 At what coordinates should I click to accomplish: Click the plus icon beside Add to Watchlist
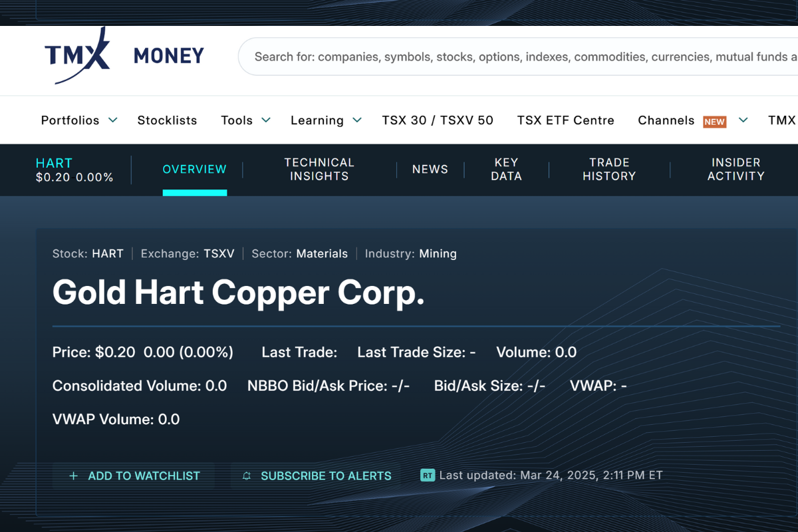pyautogui.click(x=74, y=476)
